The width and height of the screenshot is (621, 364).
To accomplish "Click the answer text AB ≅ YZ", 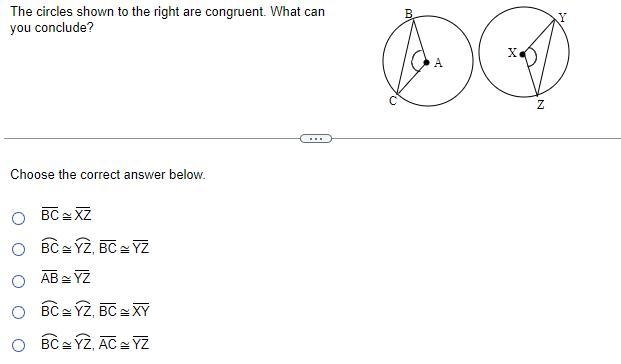I will [x=66, y=278].
